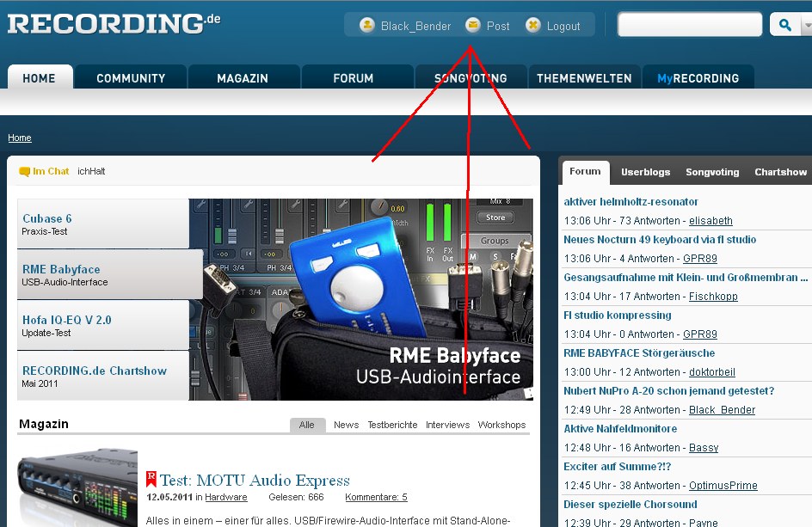Screen dimensions: 812x527
Task: Select the Hofa IQ-EQ V 2.0 slide
Action: [103, 325]
